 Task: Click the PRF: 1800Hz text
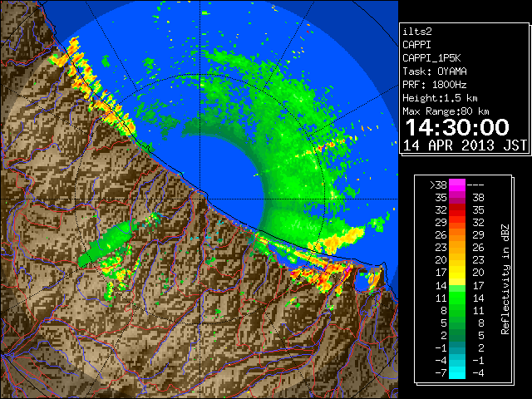[x=434, y=85]
